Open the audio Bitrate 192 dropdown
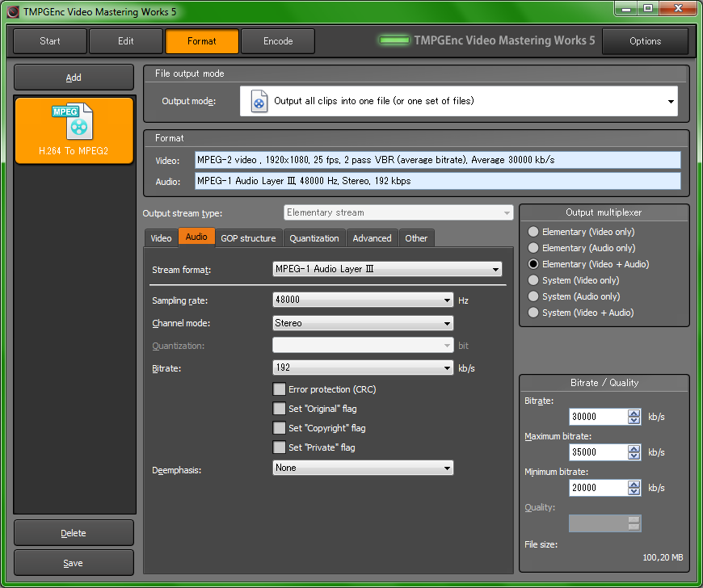 click(363, 368)
